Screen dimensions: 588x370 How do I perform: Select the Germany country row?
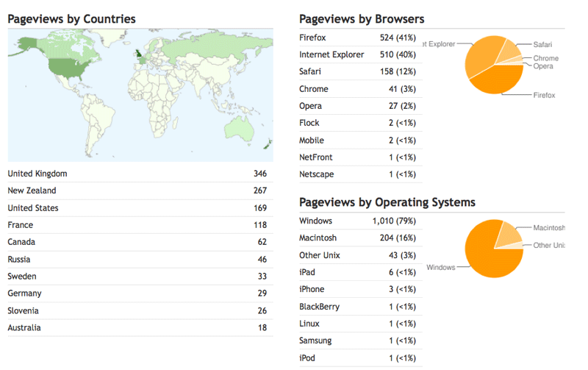tap(140, 293)
